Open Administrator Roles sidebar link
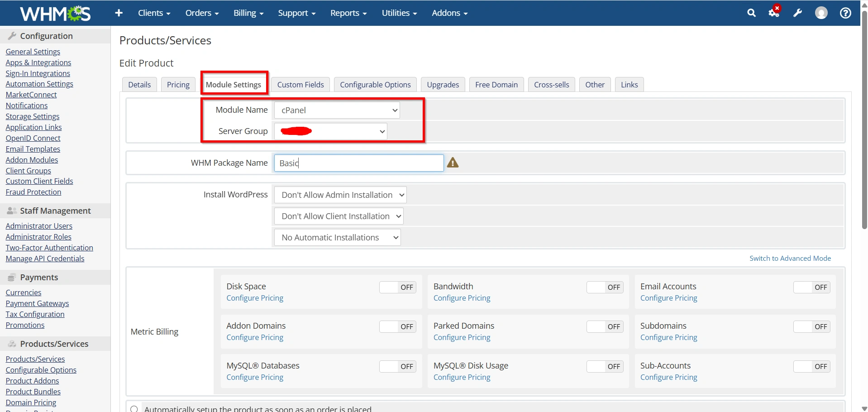The width and height of the screenshot is (868, 412). [38, 237]
